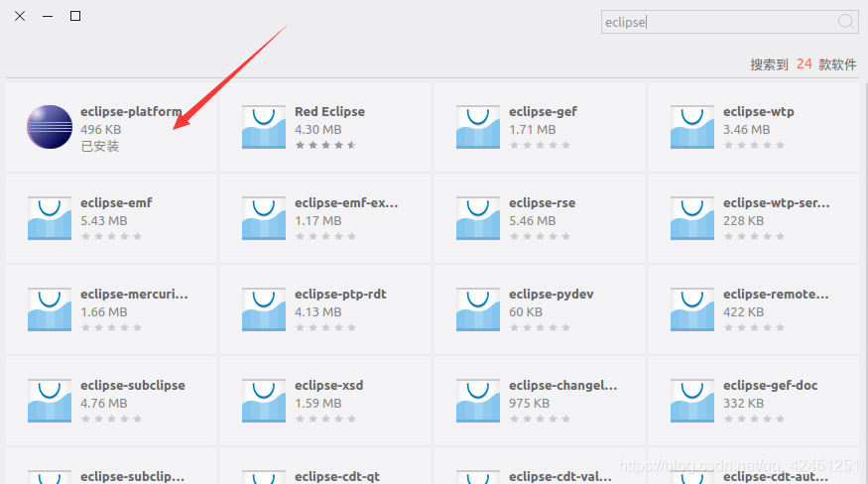Click the 4.30 MB size of Red Eclipse
Screen dimensions: 868x484
(318, 130)
